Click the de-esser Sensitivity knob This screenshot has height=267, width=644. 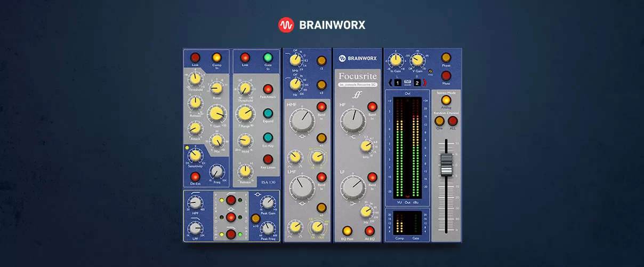[196, 155]
